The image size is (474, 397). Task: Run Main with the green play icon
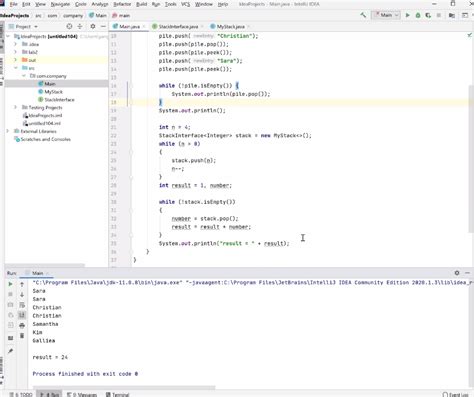tap(407, 15)
